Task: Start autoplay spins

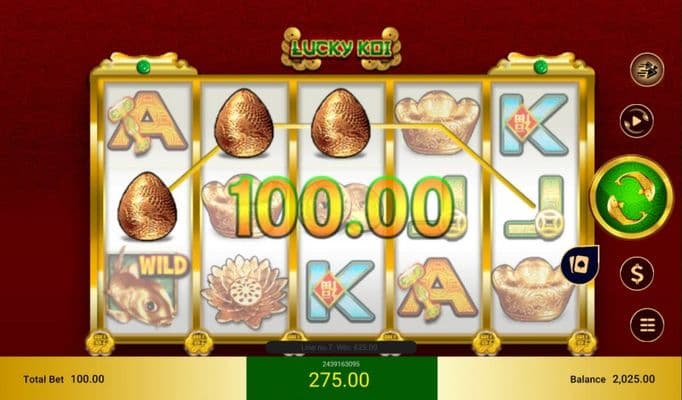Action: tap(637, 121)
